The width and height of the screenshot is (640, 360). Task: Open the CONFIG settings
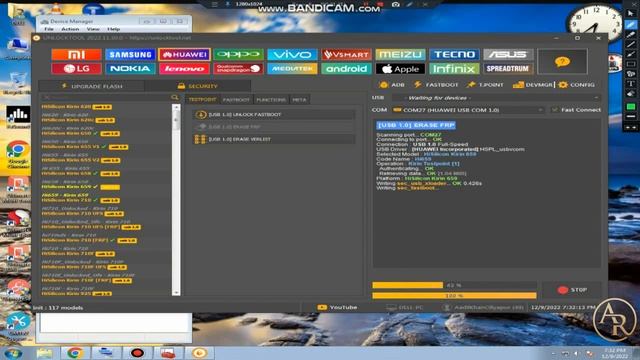point(576,85)
